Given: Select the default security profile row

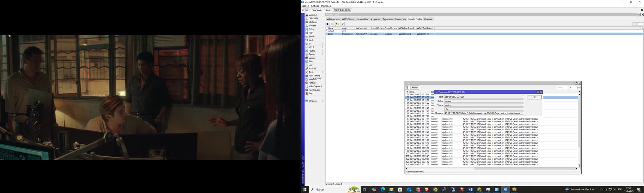Looking at the screenshot, I should (x=484, y=31).
